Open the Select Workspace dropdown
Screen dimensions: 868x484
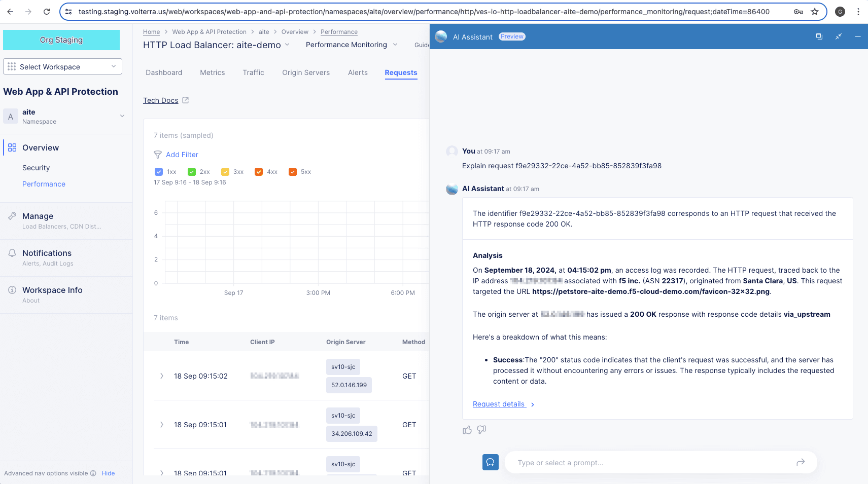tap(62, 66)
